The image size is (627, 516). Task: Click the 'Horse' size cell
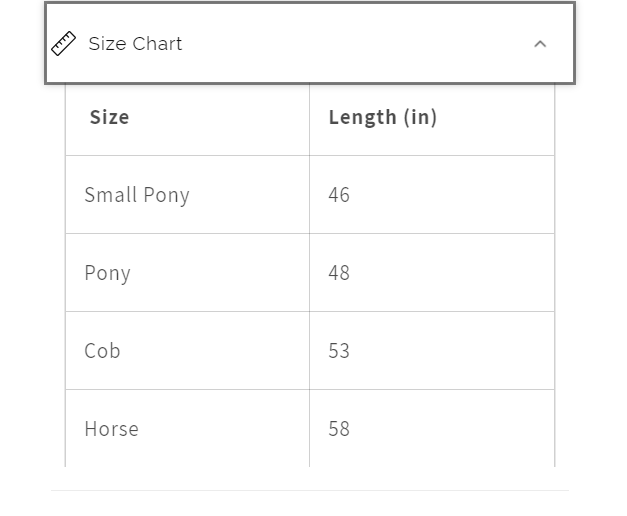click(111, 429)
